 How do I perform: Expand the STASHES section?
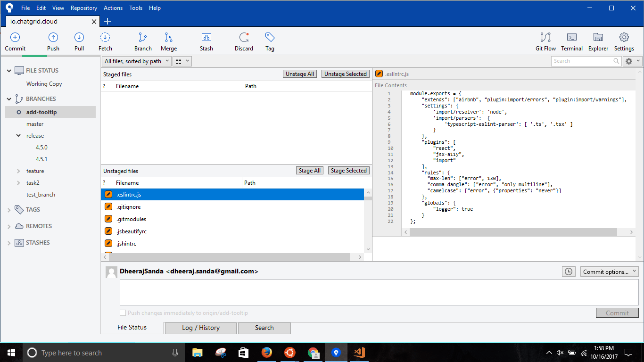(8, 243)
